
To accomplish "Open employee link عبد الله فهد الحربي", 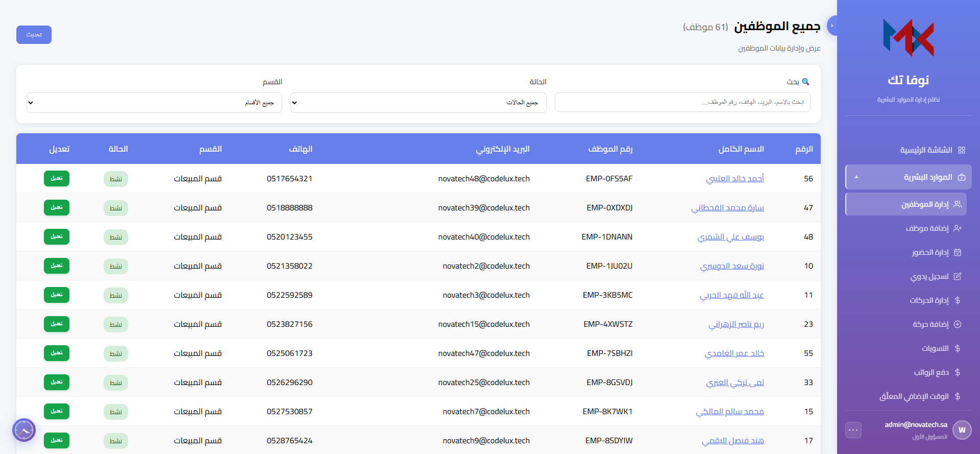I will click(x=731, y=295).
